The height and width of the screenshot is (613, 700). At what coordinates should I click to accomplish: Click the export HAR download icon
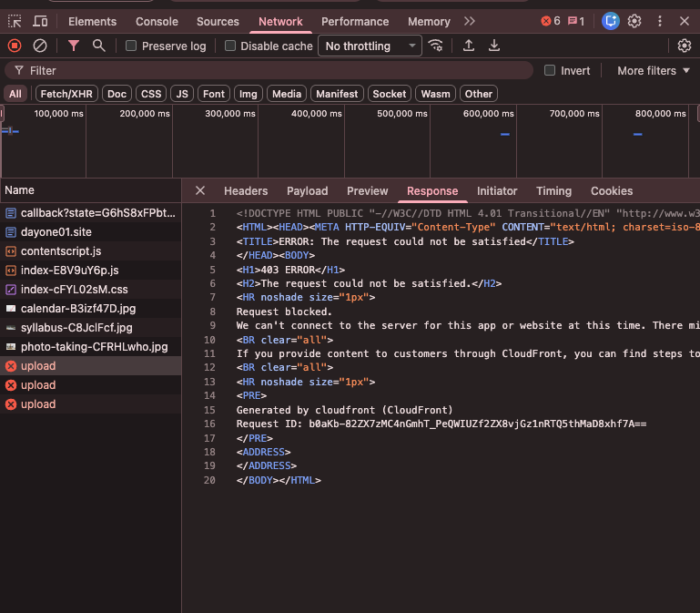pyautogui.click(x=494, y=46)
